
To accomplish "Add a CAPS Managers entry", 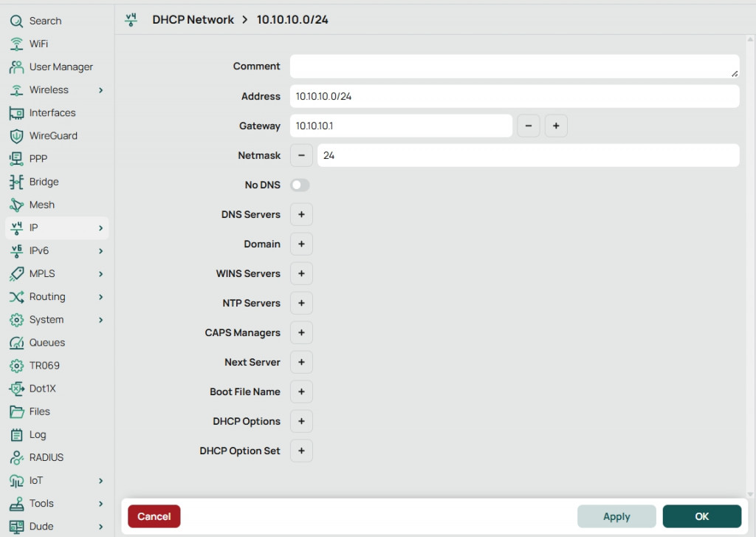I will click(x=301, y=333).
